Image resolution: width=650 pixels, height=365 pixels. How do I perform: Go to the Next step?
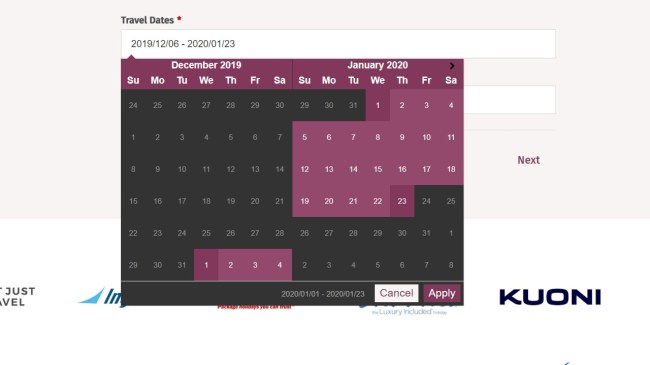[528, 160]
